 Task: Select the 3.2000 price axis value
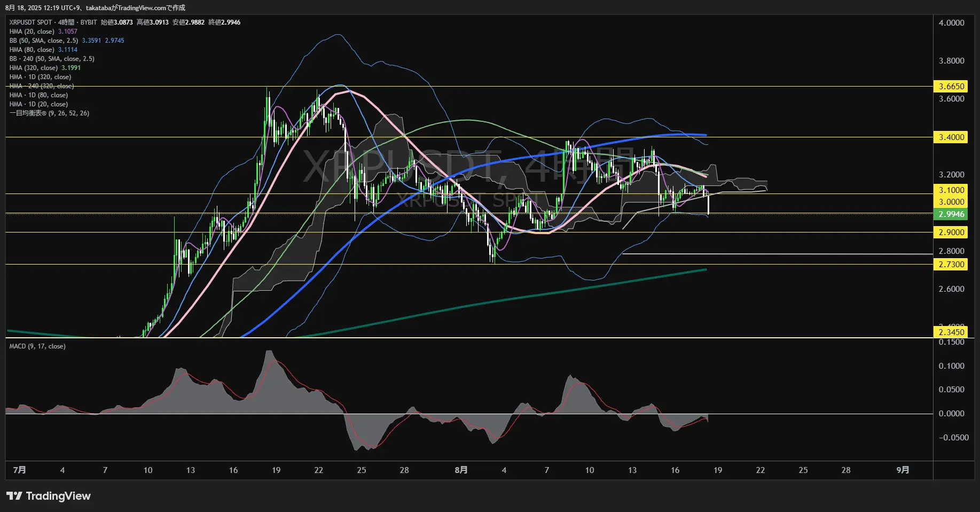pyautogui.click(x=952, y=174)
